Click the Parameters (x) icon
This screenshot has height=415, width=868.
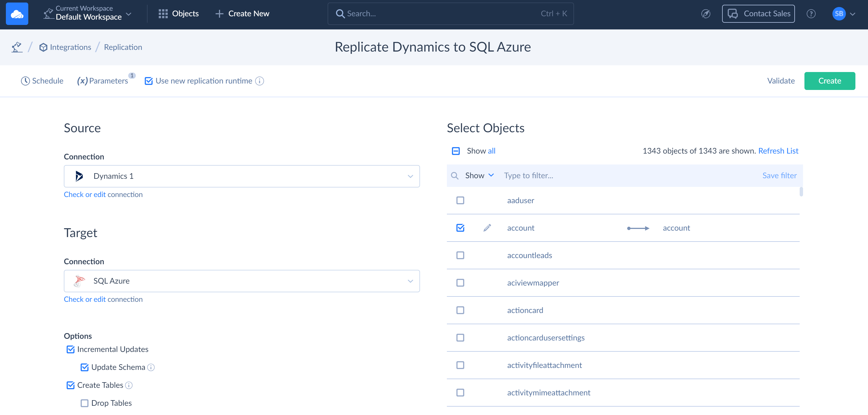pyautogui.click(x=82, y=81)
